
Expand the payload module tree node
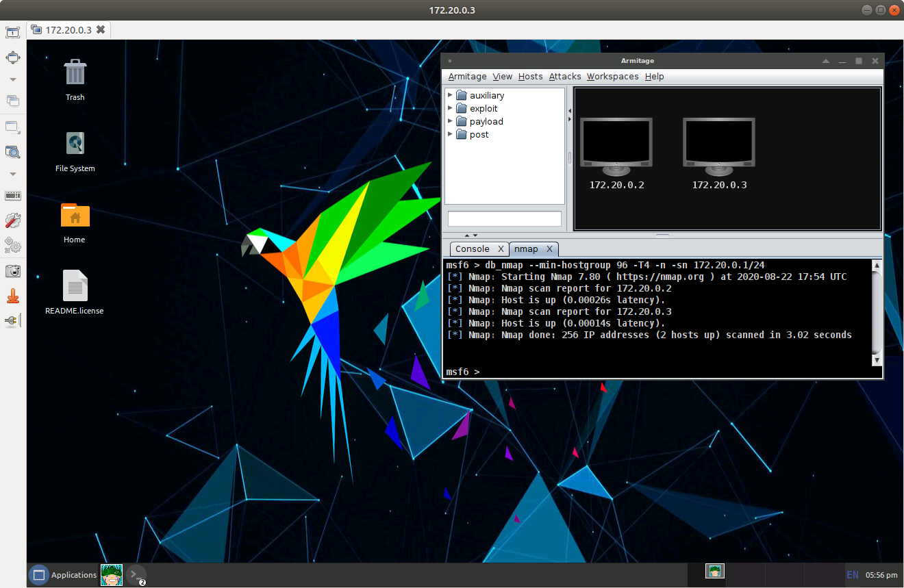click(450, 121)
